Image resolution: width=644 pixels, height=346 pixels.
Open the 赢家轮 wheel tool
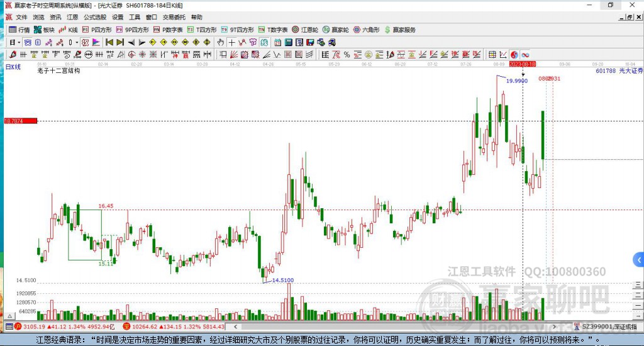click(336, 30)
